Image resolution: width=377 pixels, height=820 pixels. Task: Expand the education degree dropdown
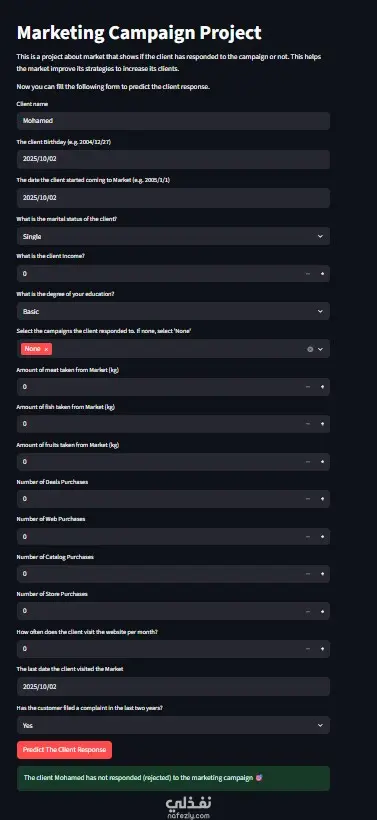coord(173,311)
